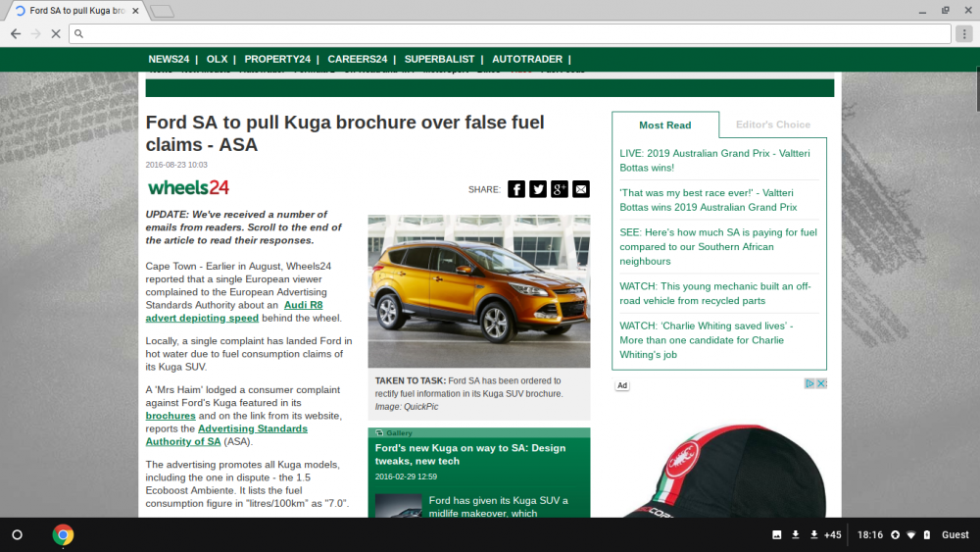The width and height of the screenshot is (980, 552).
Task: Click the second download notification icon
Action: pyautogui.click(x=813, y=535)
